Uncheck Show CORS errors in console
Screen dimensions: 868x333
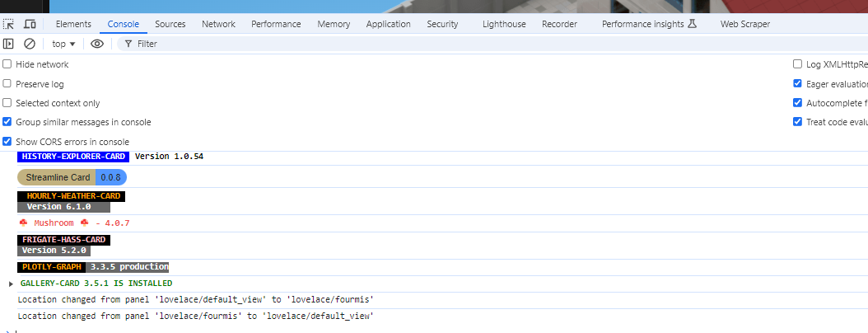(x=7, y=141)
